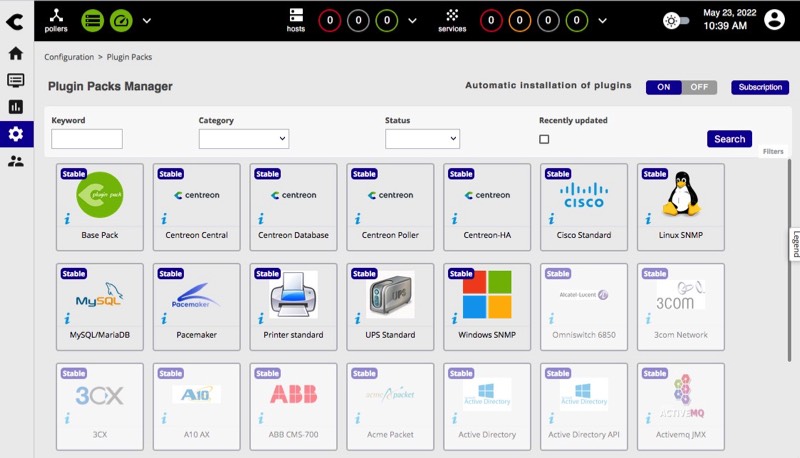The height and width of the screenshot is (458, 800).
Task: Click the info icon on Base Pack
Action: pyautogui.click(x=67, y=218)
